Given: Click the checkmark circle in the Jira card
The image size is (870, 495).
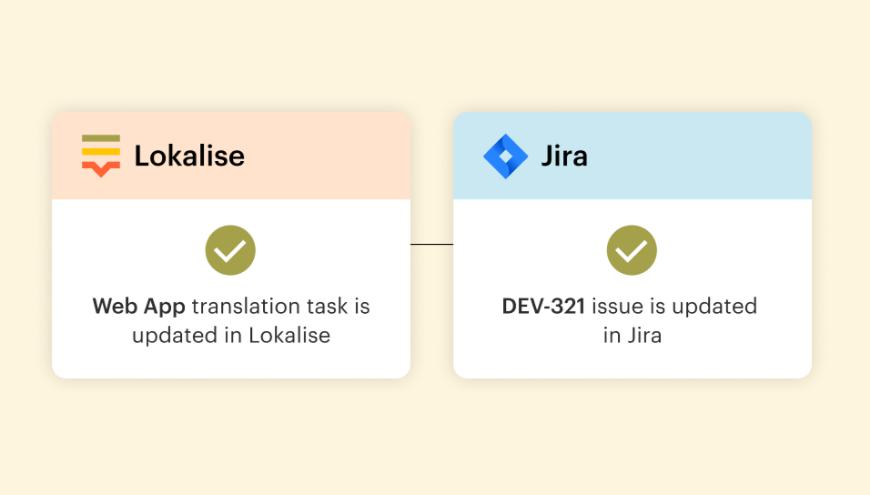Looking at the screenshot, I should (x=631, y=251).
